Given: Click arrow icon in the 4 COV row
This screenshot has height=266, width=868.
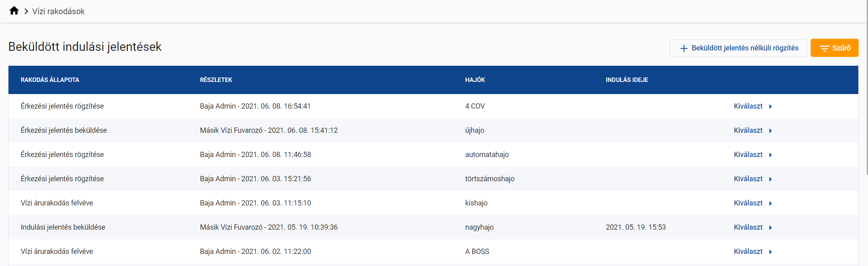Looking at the screenshot, I should click(770, 107).
